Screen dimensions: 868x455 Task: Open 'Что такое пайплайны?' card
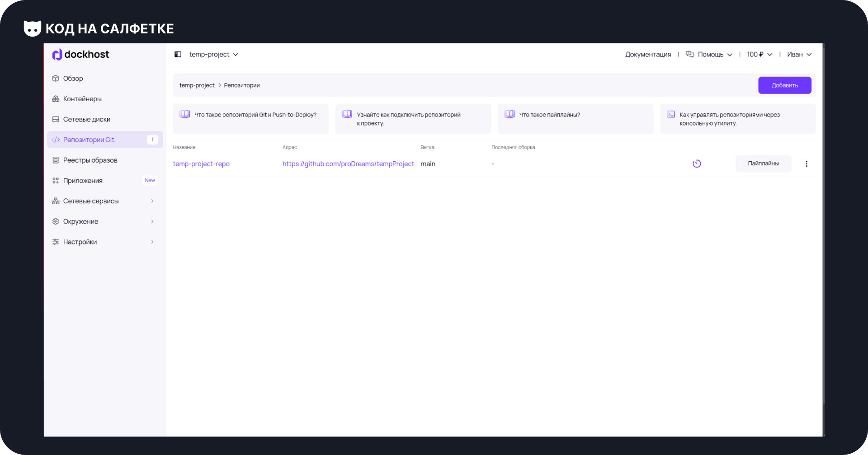point(576,119)
